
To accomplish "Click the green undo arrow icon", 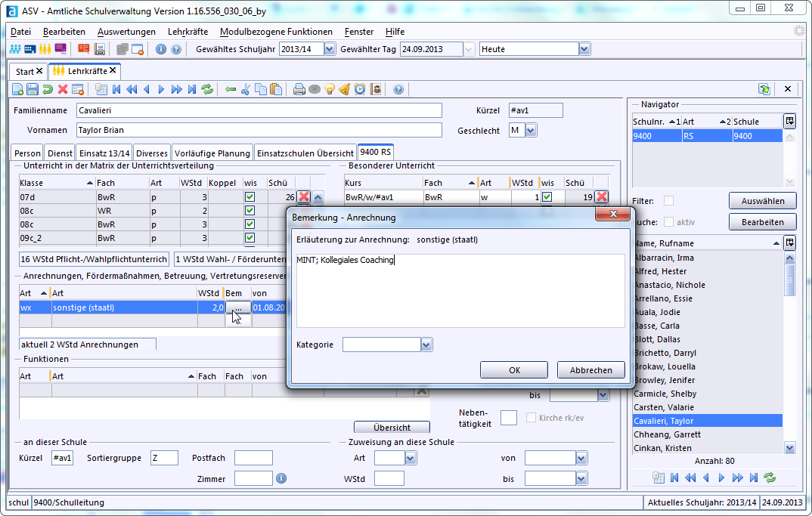I will pos(47,90).
